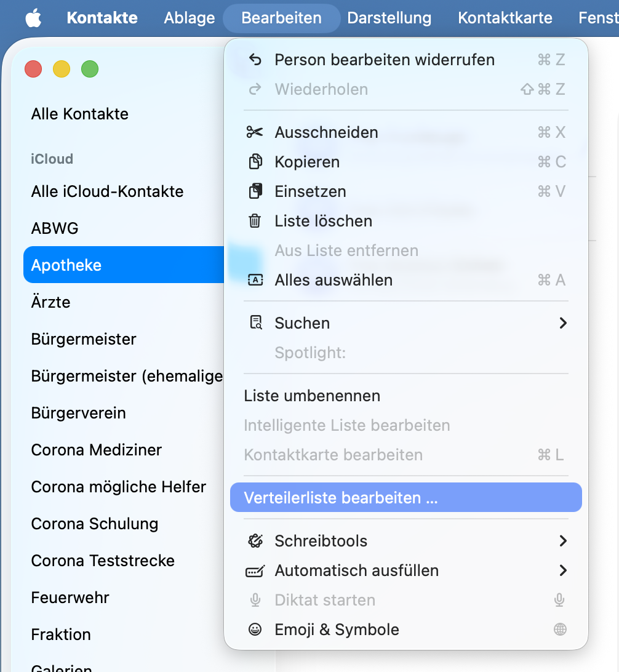Click the trash icon next to Liste löschen
Viewport: 619px width, 672px height.
[255, 221]
